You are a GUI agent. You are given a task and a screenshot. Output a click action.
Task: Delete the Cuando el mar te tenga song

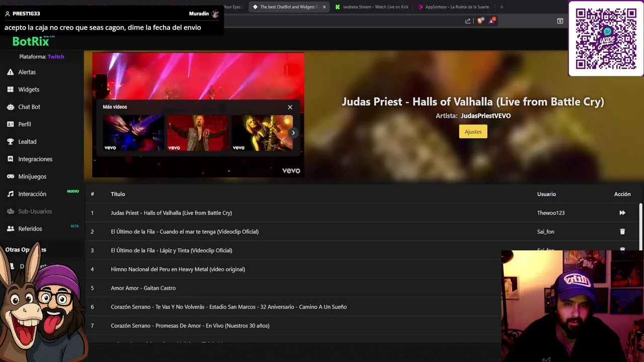(622, 232)
